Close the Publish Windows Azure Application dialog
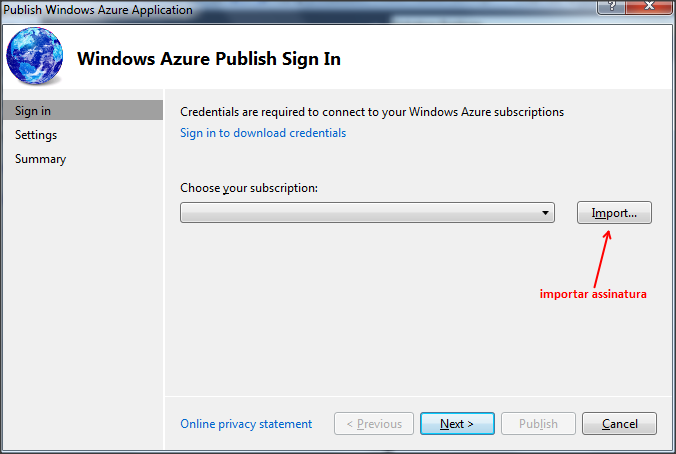Image resolution: width=676 pixels, height=454 pixels. (649, 7)
